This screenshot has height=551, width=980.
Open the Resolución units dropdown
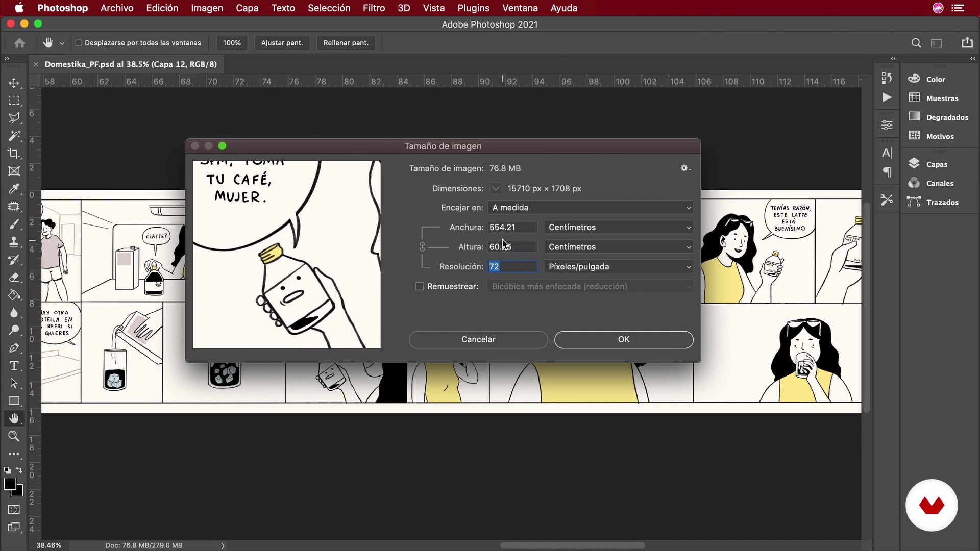[x=618, y=267]
